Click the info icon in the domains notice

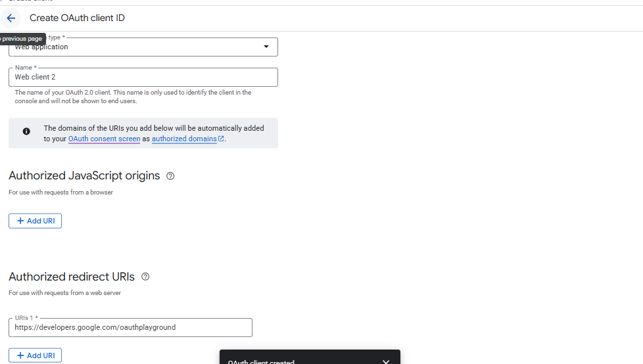pos(26,131)
